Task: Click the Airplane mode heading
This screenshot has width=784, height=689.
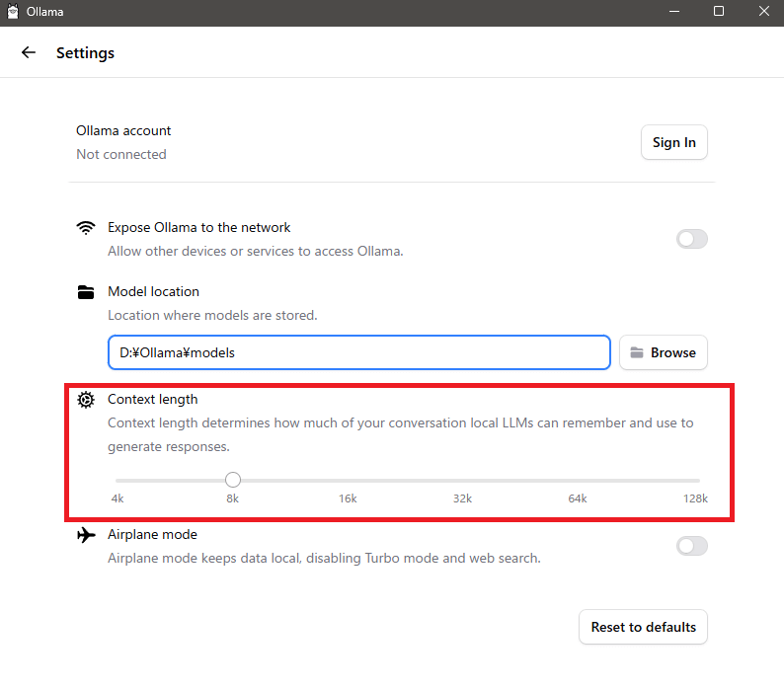Action: (152, 534)
